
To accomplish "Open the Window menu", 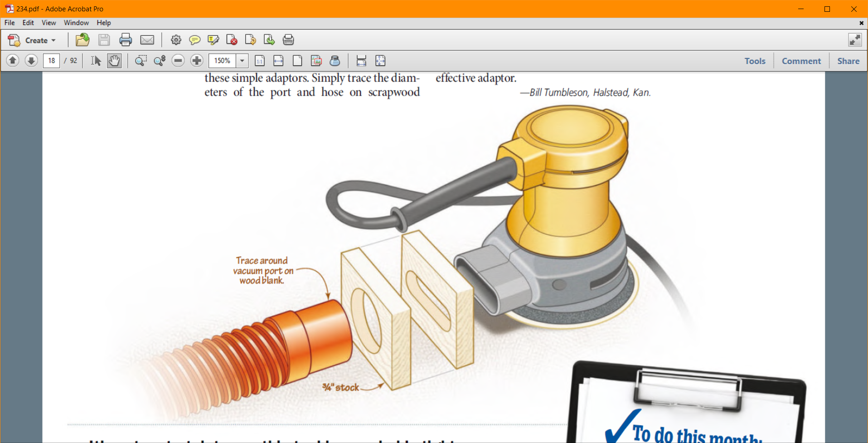I will click(x=76, y=23).
